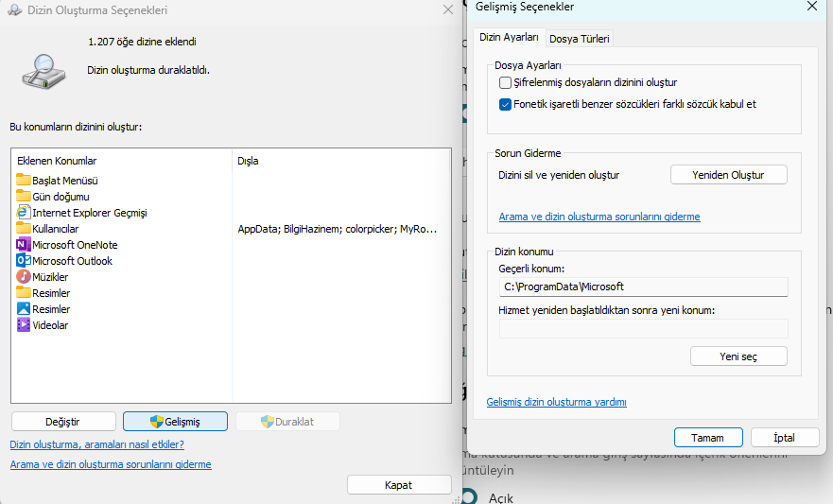This screenshot has height=504, width=833.
Task: Click the Yeni seç button
Action: coord(738,356)
